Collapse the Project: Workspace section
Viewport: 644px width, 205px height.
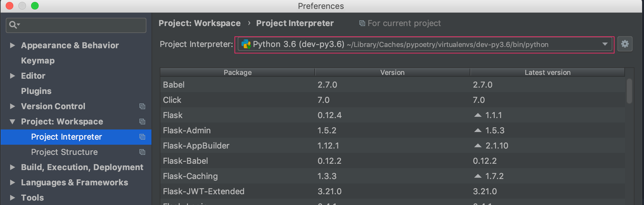click(12, 122)
